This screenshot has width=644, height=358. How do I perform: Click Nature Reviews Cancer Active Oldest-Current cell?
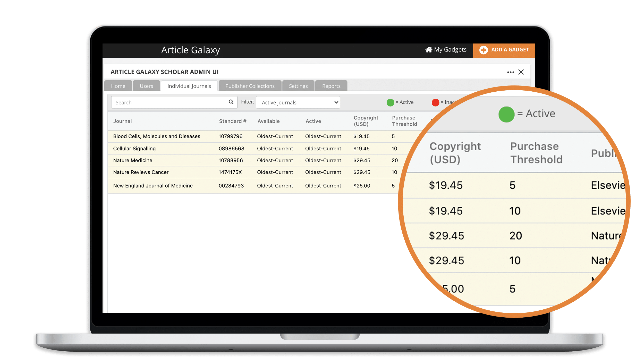point(323,172)
